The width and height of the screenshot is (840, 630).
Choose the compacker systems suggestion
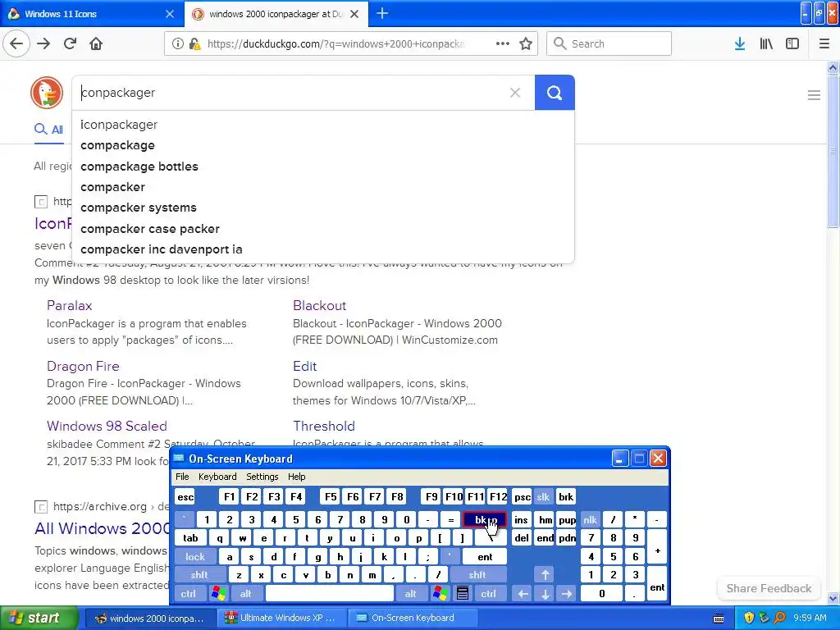[x=323, y=208]
